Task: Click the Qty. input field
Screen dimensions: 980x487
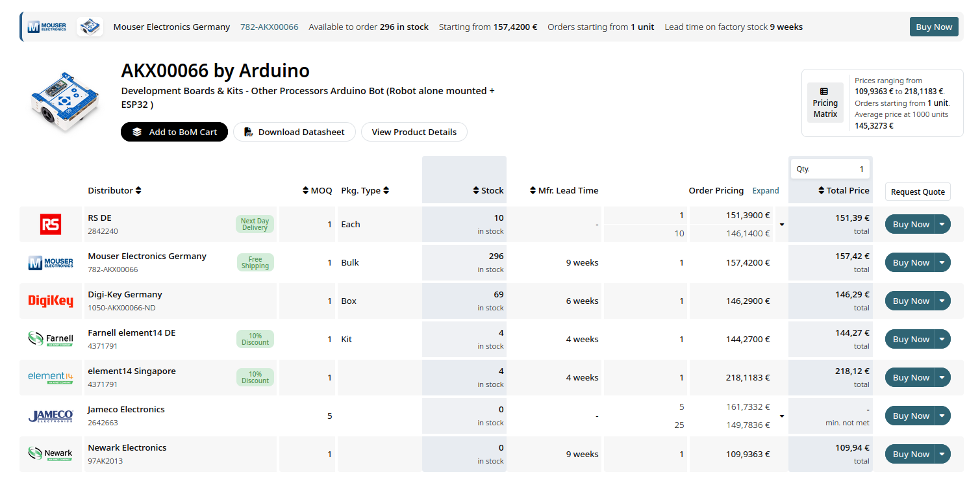Action: click(x=830, y=169)
